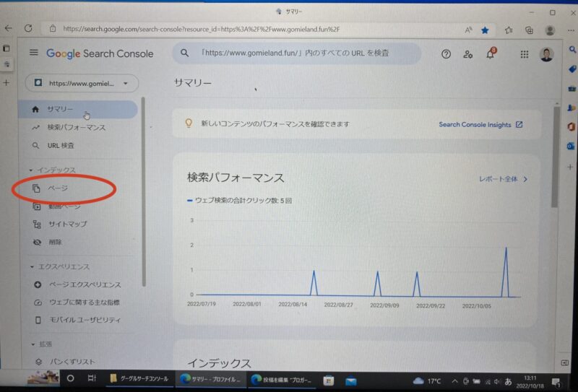Screen dimensions: 578x392
Task: Open the browser profile icon
Action: point(550,30)
